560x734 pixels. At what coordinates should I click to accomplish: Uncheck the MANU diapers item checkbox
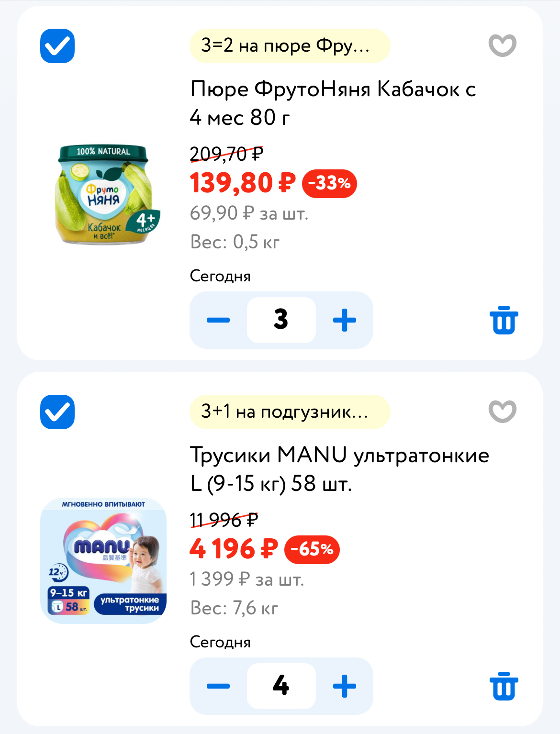(x=57, y=412)
